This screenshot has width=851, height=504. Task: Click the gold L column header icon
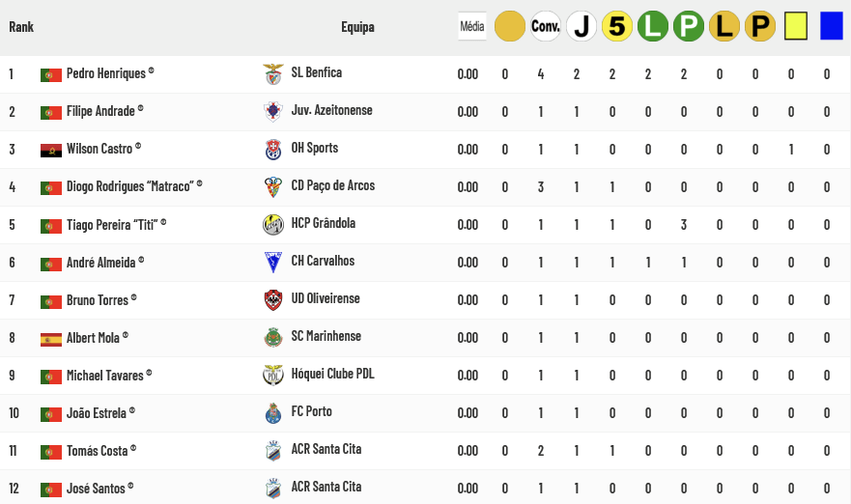point(724,26)
